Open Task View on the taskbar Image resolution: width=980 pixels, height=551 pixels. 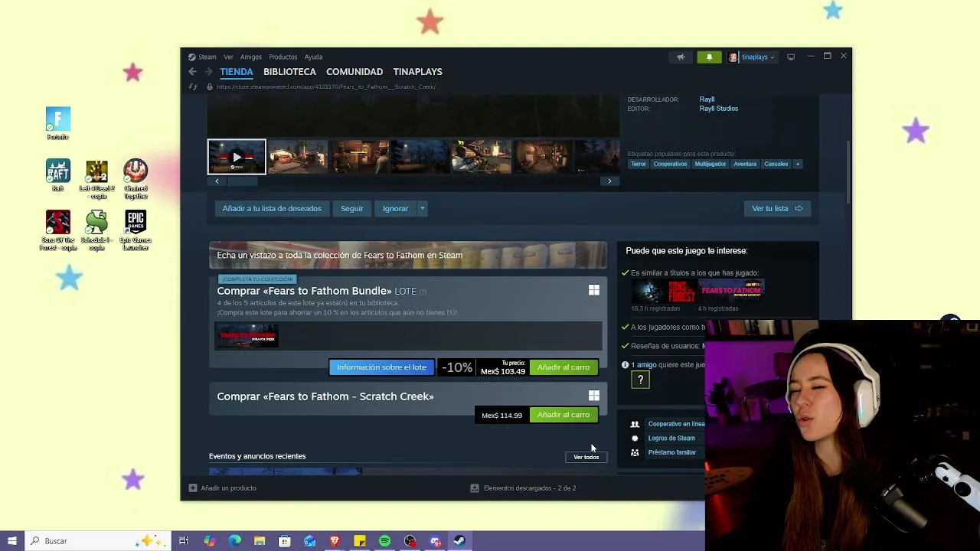tap(184, 541)
